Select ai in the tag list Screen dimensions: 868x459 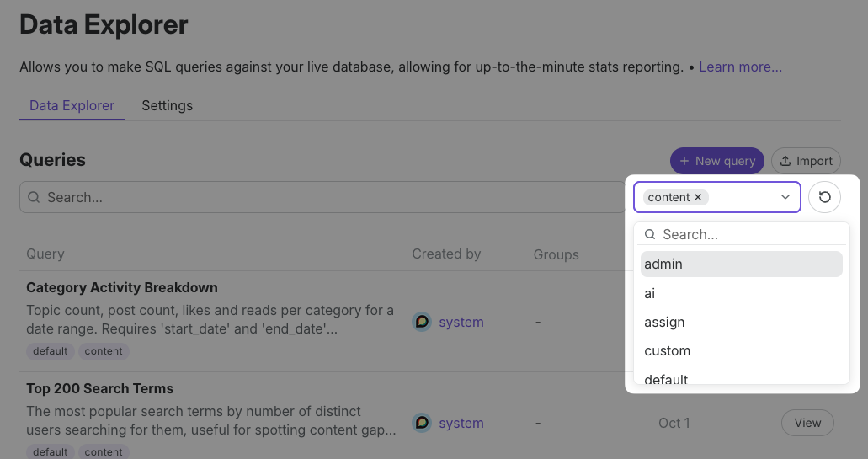point(741,293)
